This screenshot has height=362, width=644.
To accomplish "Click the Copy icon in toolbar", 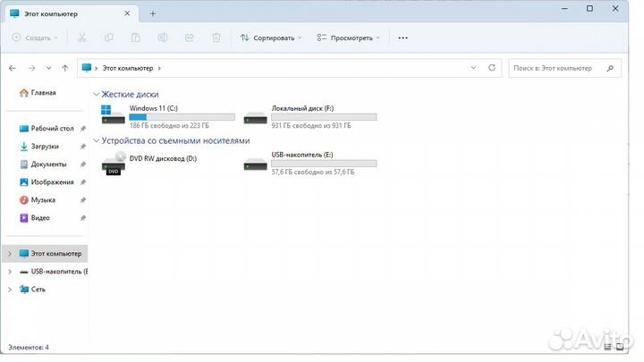I will tap(109, 38).
